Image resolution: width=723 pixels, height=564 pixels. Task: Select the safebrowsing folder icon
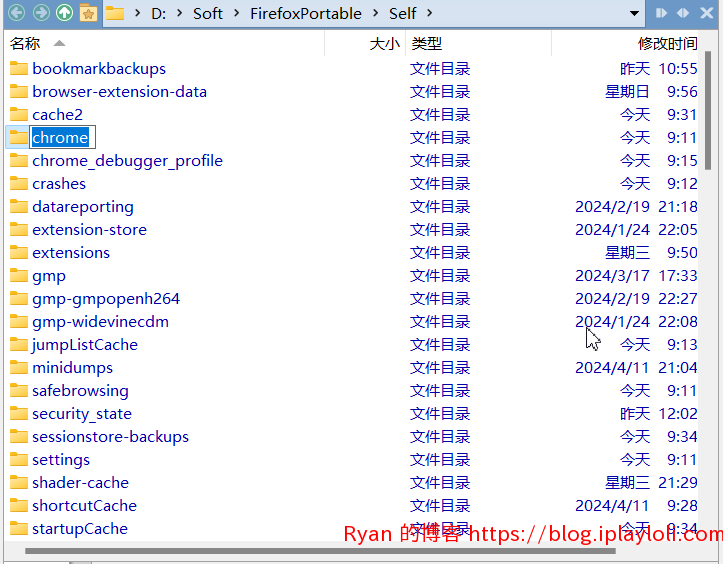[19, 391]
